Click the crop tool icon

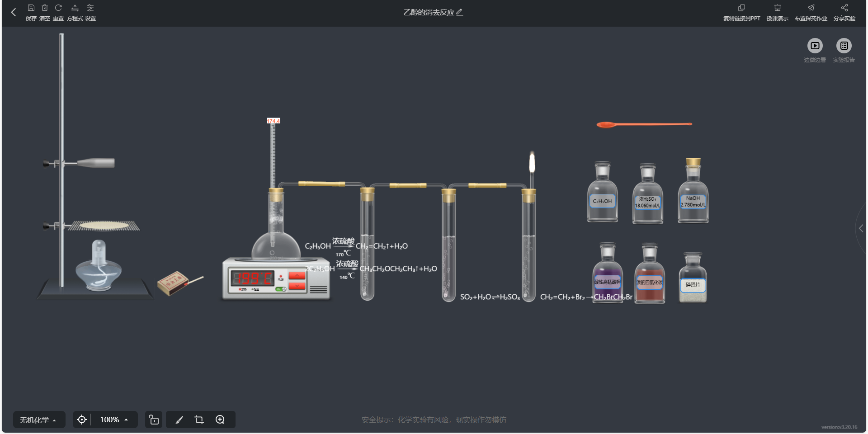pos(199,420)
